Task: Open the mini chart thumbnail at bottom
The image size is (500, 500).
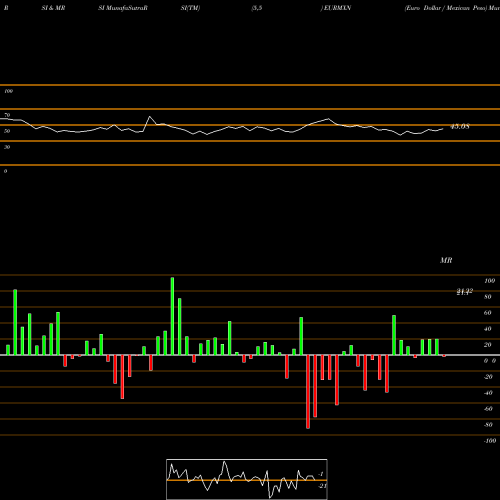Action: (x=247, y=479)
